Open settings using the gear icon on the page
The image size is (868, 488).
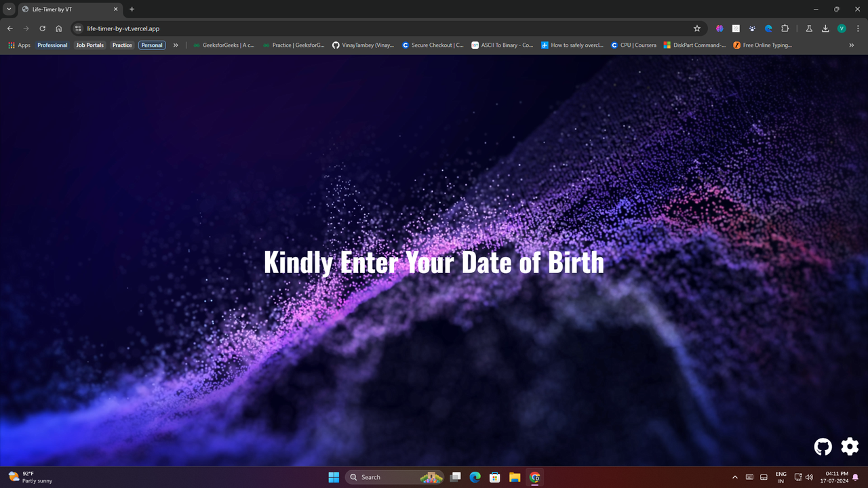[x=849, y=446]
